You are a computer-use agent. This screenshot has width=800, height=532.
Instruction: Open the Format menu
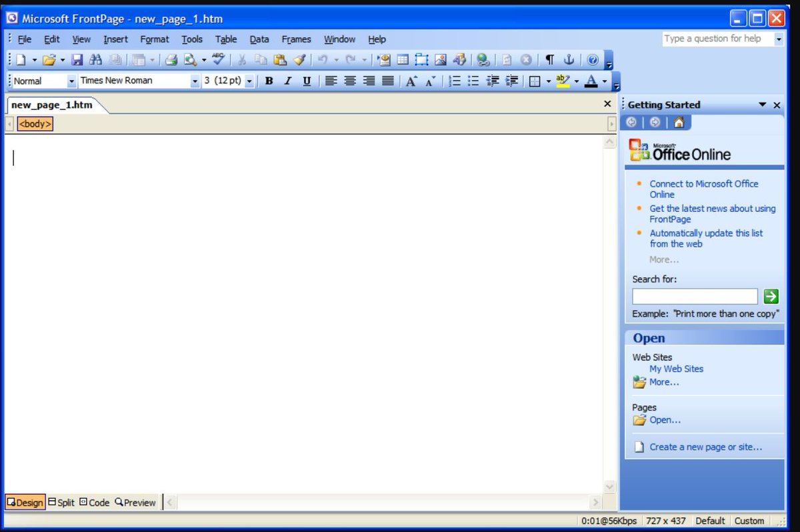tap(155, 39)
